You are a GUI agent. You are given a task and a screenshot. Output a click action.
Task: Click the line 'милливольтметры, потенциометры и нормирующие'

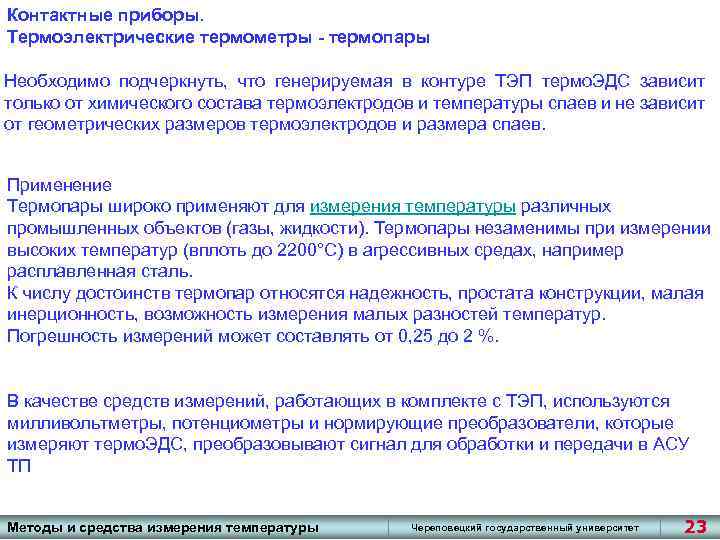(340, 423)
